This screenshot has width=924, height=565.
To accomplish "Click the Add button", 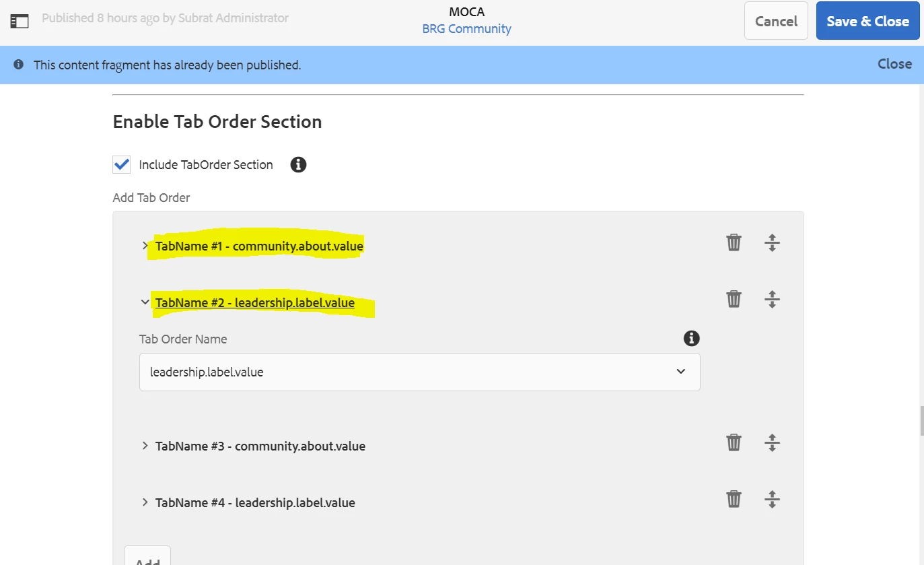I will [x=147, y=558].
